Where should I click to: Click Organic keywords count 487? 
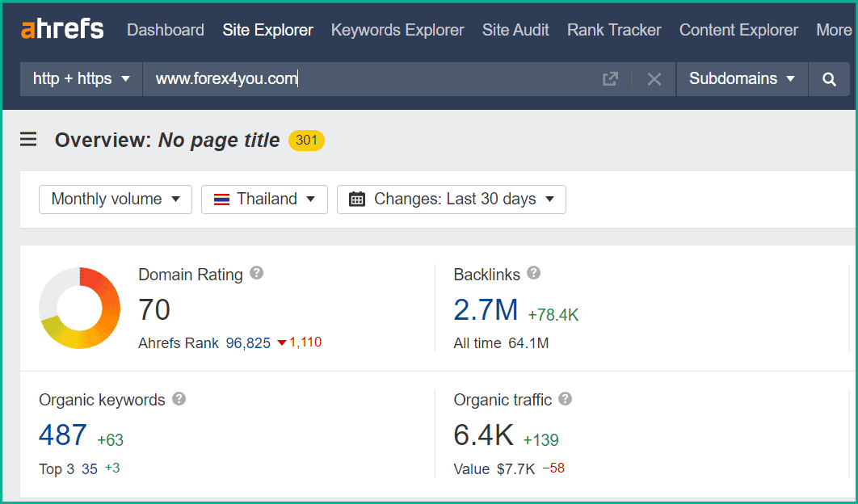[x=63, y=435]
